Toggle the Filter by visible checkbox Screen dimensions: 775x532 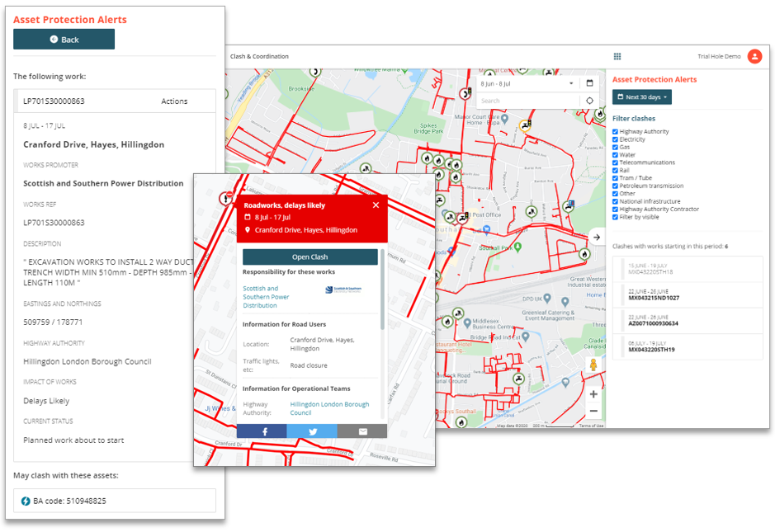616,217
